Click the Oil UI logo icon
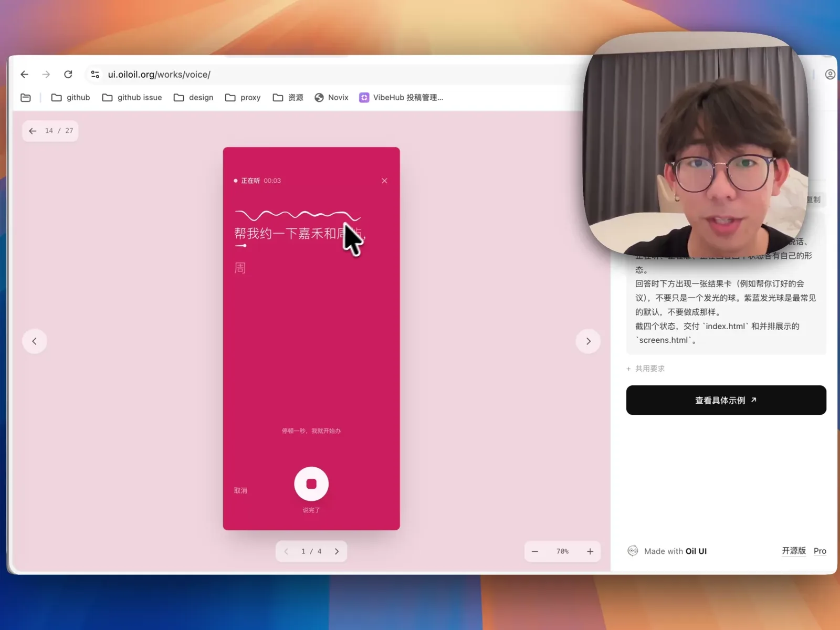 pos(633,551)
